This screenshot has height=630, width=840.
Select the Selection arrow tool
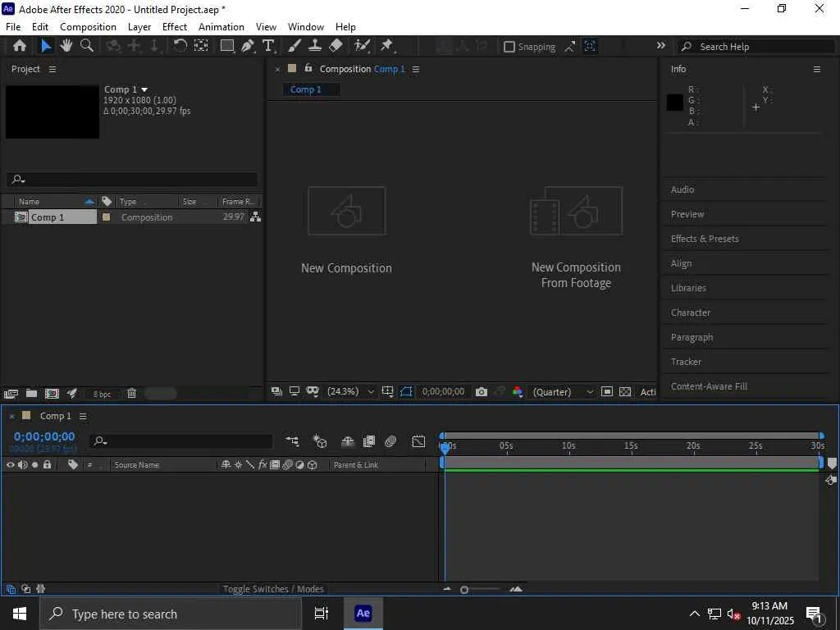tap(46, 46)
